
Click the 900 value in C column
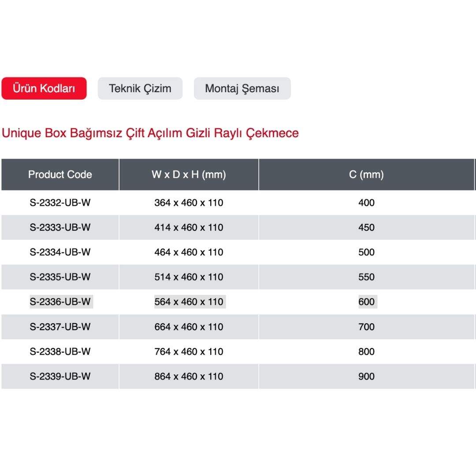(x=366, y=376)
